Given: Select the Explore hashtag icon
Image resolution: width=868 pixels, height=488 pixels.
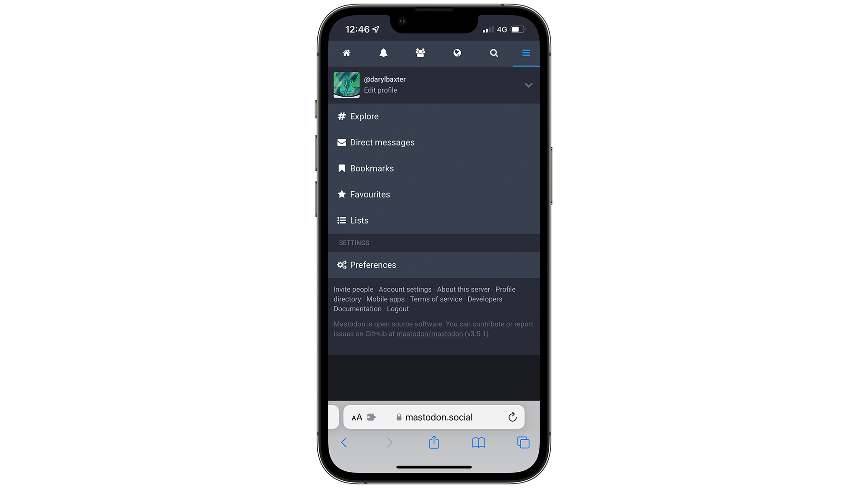Looking at the screenshot, I should 341,116.
